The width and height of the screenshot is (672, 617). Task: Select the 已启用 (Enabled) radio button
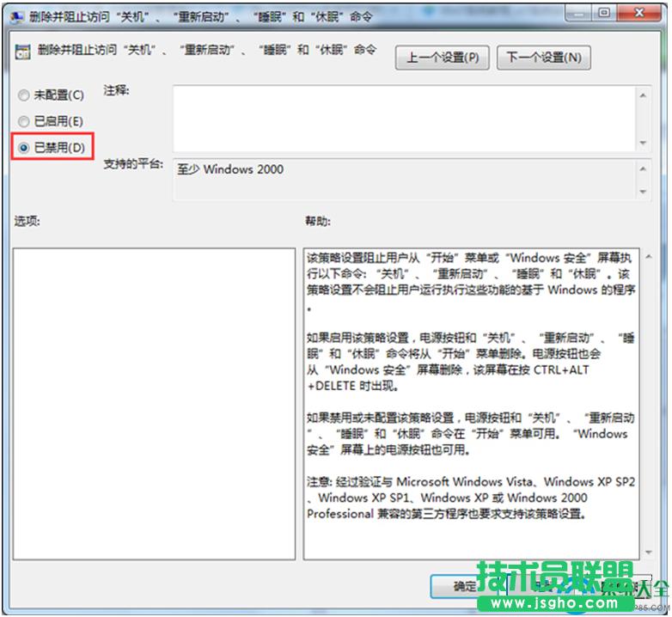click(x=24, y=121)
